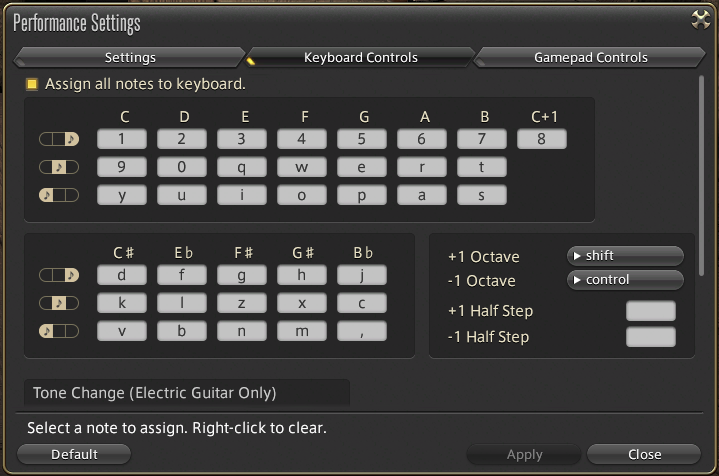This screenshot has width=719, height=476.
Task: Select key binding 's' for low B
Action: [x=482, y=195]
